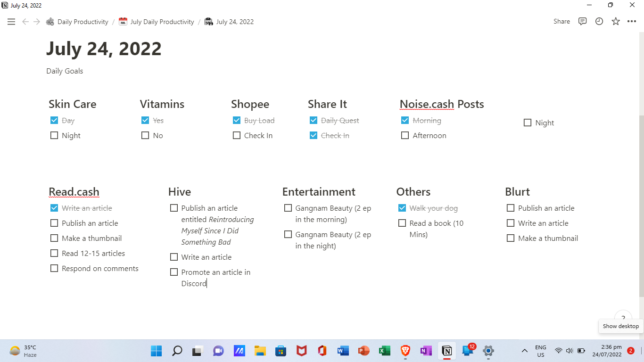
Task: Click the Share button
Action: [561, 22]
